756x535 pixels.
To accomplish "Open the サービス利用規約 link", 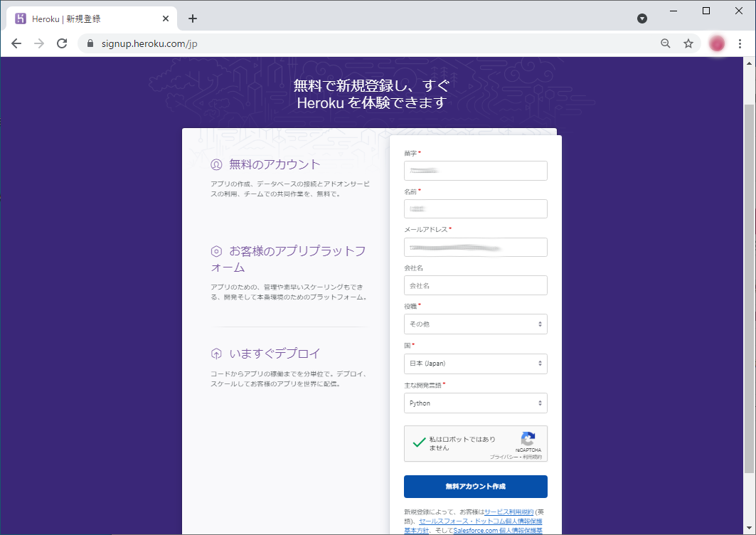I will point(509,512).
